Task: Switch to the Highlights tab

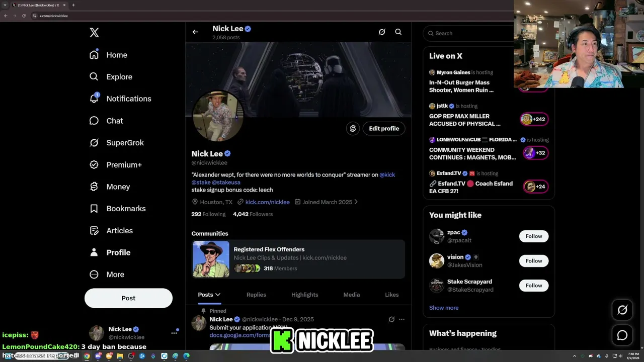Action: pos(304,295)
